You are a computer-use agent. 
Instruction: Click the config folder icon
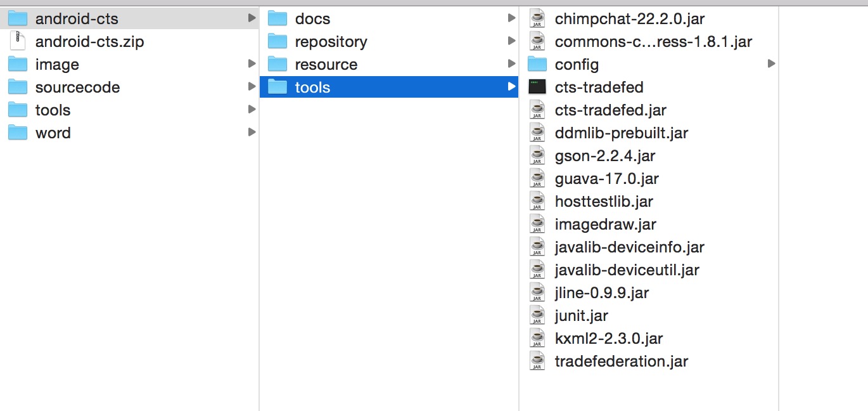coord(537,64)
